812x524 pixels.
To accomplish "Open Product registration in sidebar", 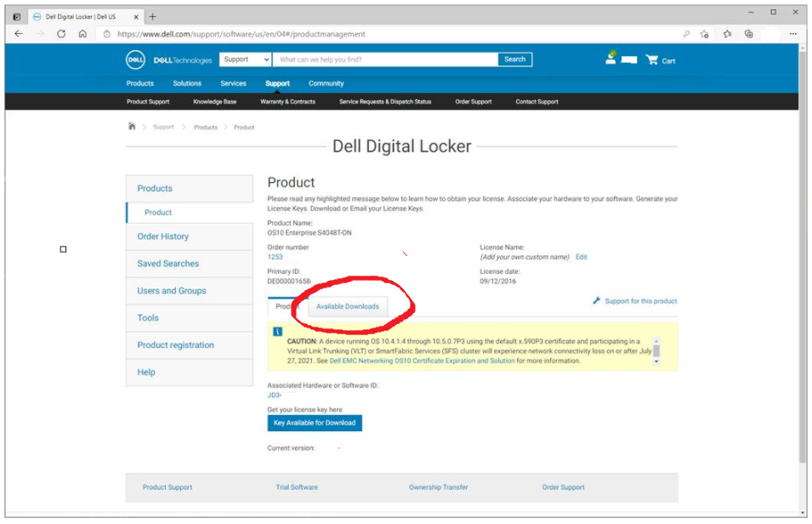I will (x=190, y=345).
